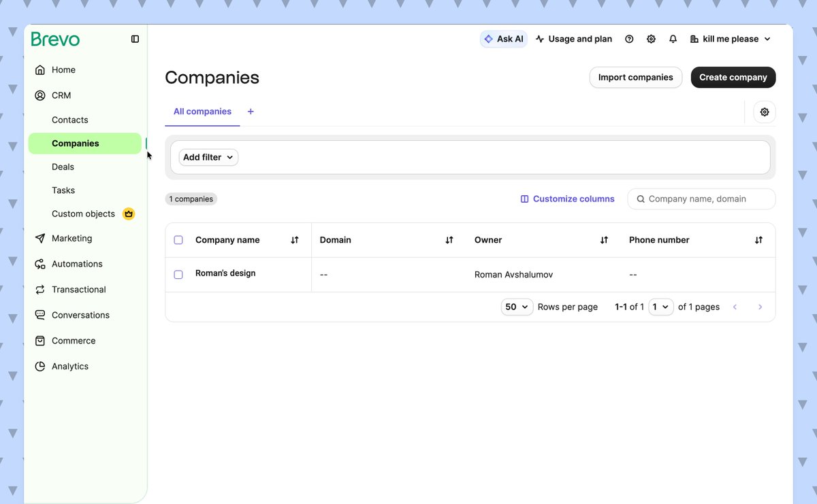817x504 pixels.
Task: Open Usage and plan
Action: (574, 39)
